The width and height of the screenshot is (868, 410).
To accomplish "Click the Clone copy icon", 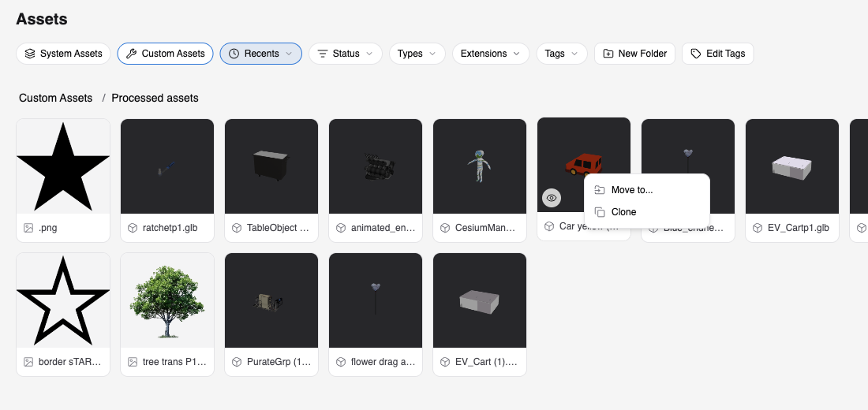I will click(600, 212).
